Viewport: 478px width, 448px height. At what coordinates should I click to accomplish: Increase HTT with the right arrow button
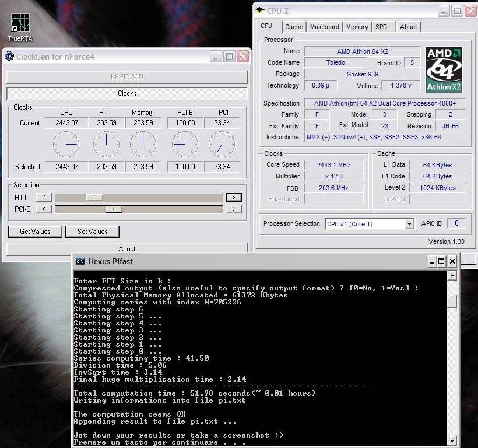pos(234,198)
